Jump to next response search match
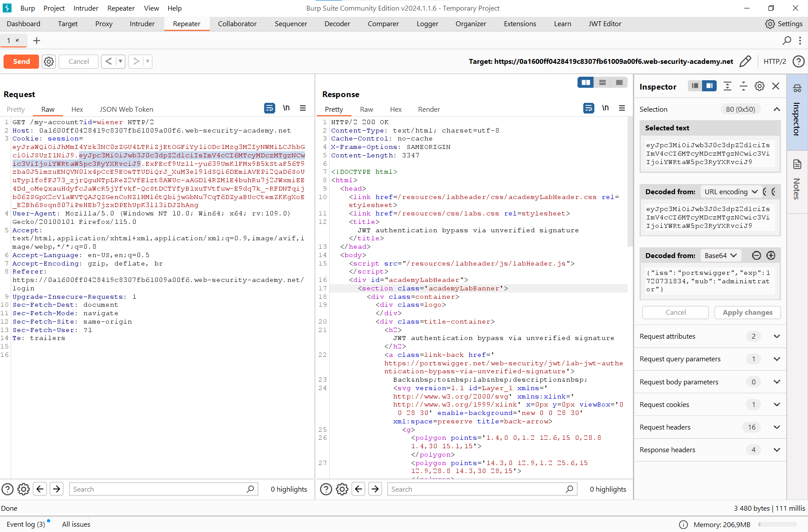 click(x=375, y=489)
